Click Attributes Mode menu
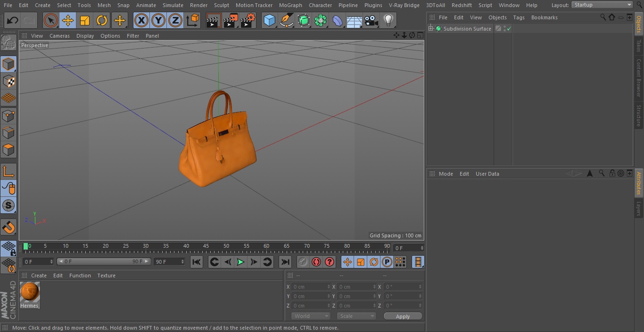This screenshot has width=644, height=332. coord(446,174)
